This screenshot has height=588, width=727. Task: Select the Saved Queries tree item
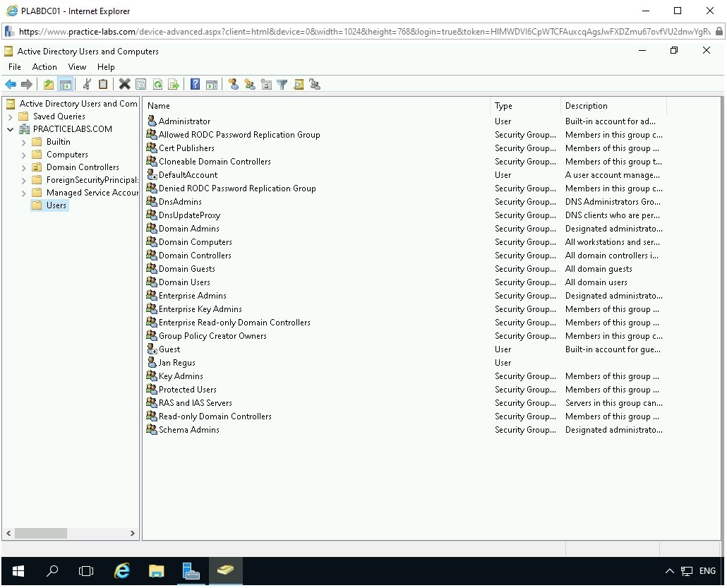(59, 116)
